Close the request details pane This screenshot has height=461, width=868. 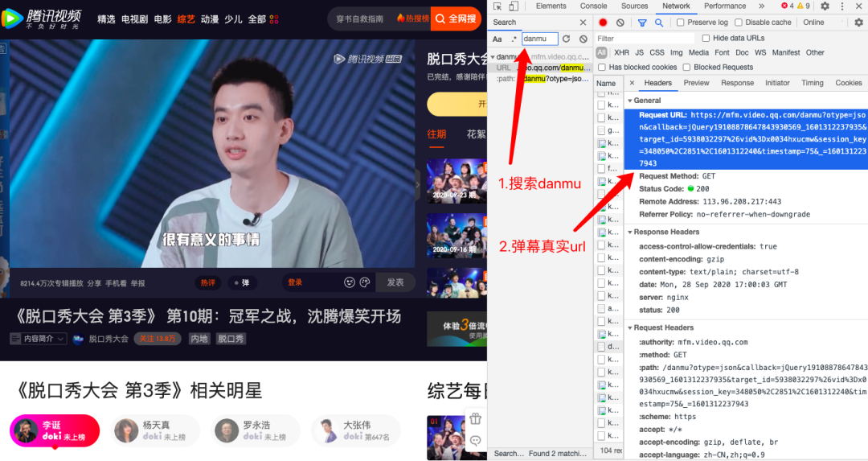(x=632, y=83)
